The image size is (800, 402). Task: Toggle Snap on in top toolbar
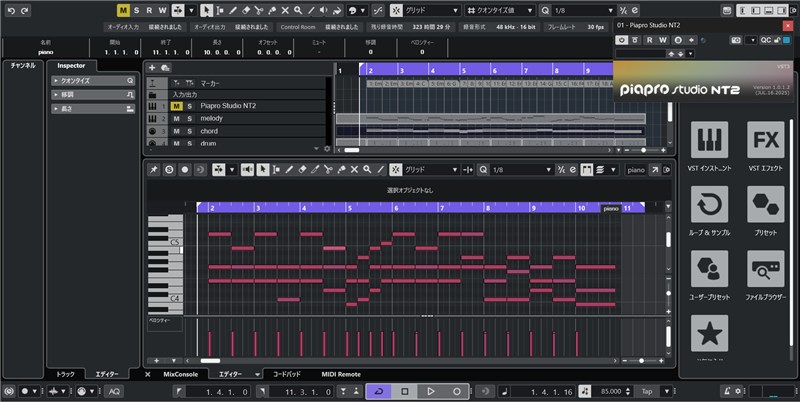[396, 10]
